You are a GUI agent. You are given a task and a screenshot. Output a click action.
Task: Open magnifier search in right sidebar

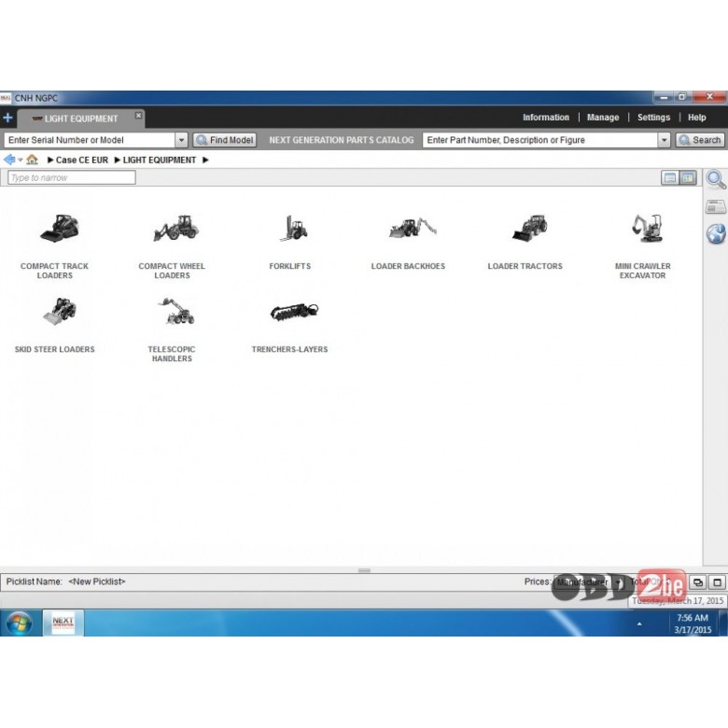click(716, 180)
